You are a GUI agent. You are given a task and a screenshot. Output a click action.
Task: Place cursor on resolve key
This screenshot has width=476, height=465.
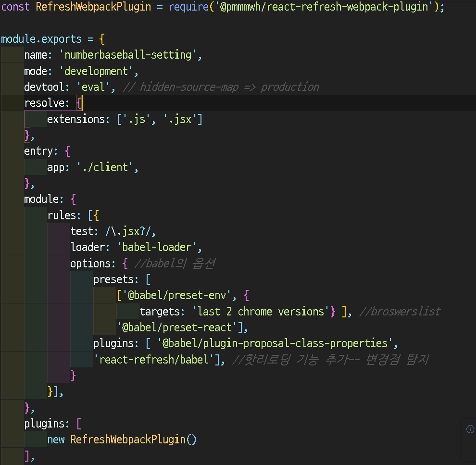(x=44, y=103)
